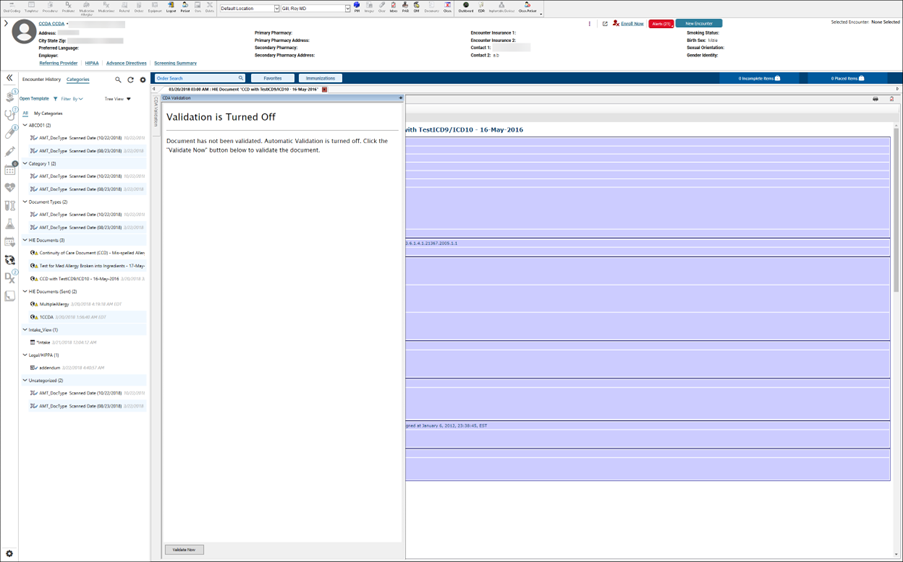Collapse the left sidebar with double-chevron icon
Screen dimensions: 903x562
[x=9, y=78]
